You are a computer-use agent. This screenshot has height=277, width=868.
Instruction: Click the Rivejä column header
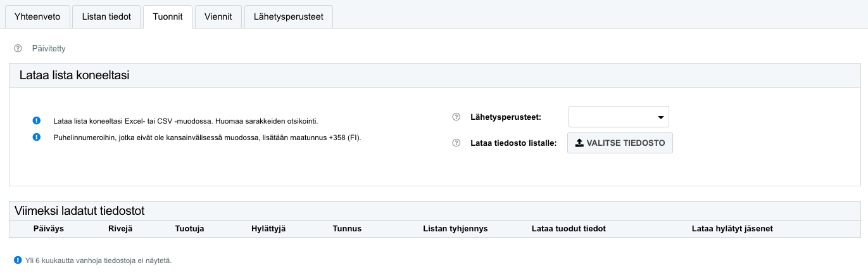[120, 228]
